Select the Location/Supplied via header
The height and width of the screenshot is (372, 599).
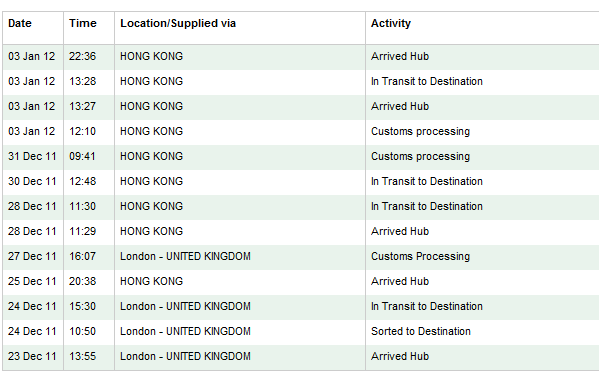pyautogui.click(x=178, y=24)
